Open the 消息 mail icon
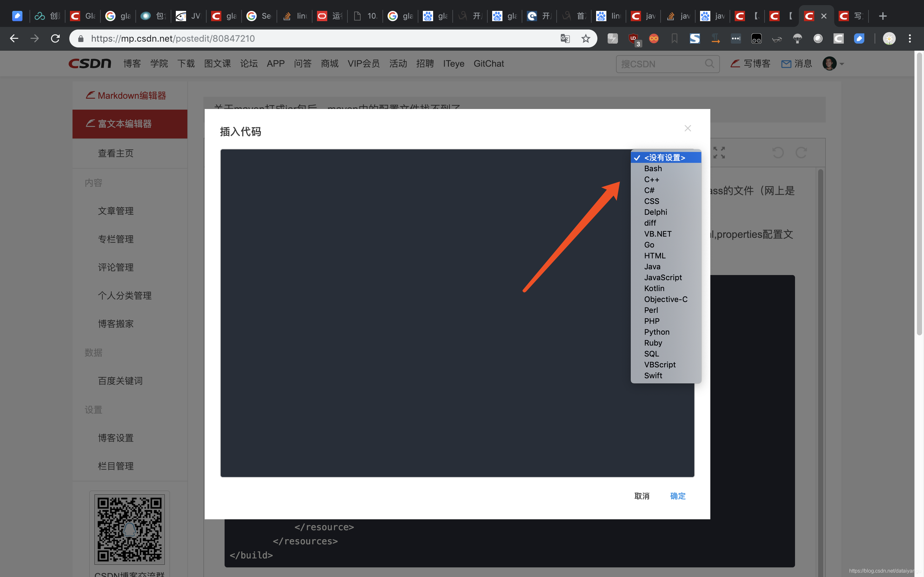 click(x=786, y=64)
